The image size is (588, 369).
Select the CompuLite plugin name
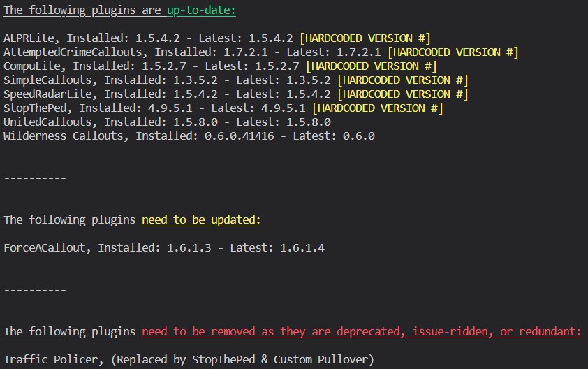click(x=35, y=66)
